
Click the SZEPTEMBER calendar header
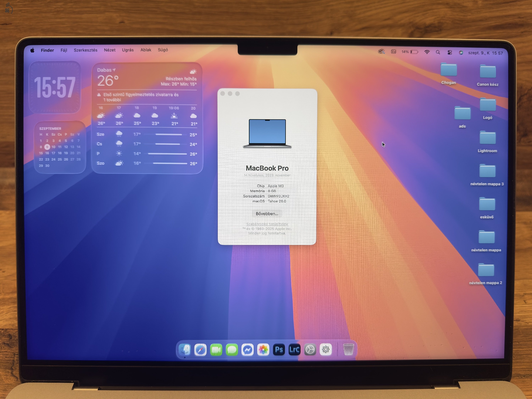pos(50,129)
